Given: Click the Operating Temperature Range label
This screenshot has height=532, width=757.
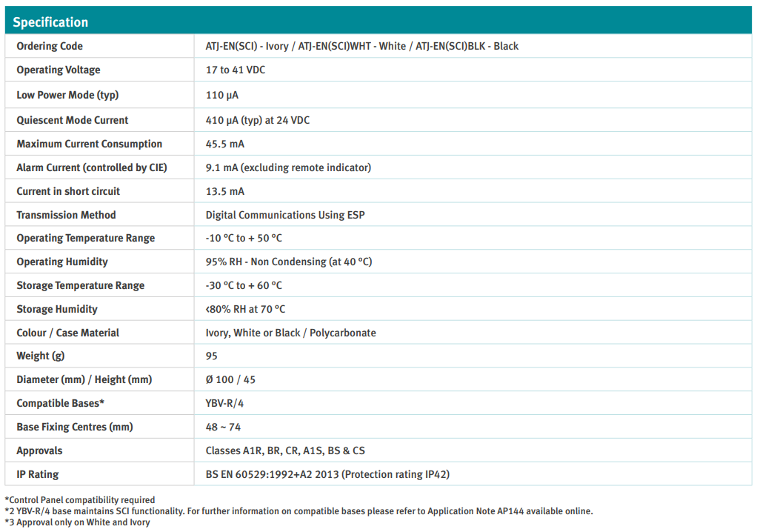Looking at the screenshot, I should [x=86, y=238].
